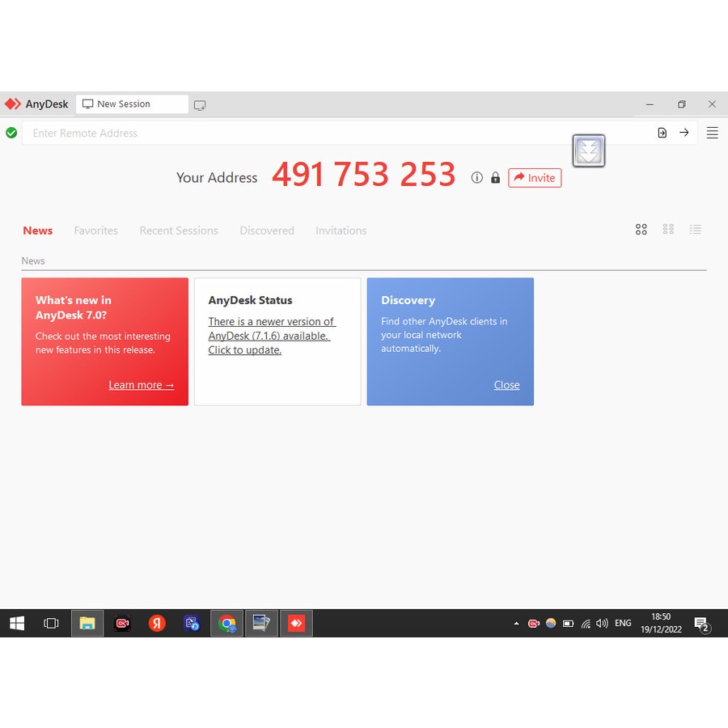Screen dimensions: 728x728
Task: Open Task View on taskbar
Action: pyautogui.click(x=51, y=623)
